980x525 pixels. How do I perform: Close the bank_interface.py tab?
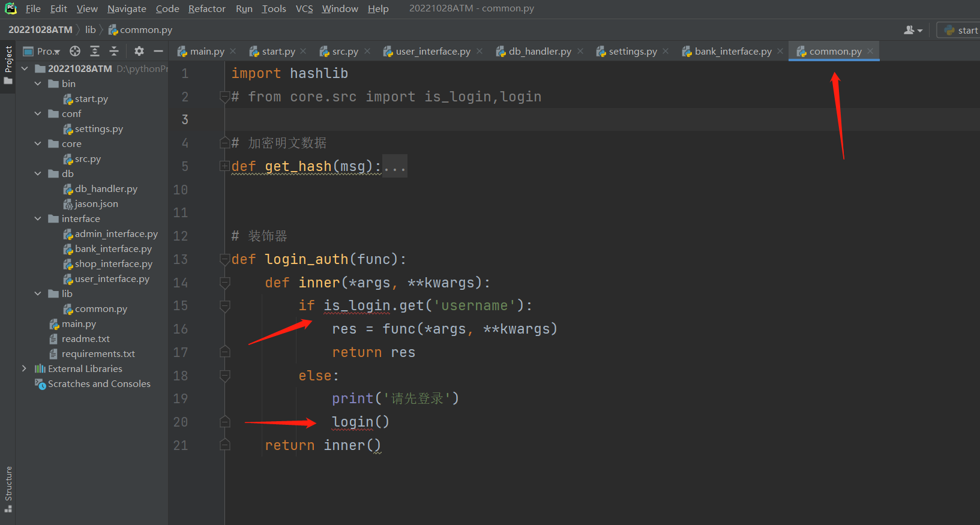pos(780,52)
